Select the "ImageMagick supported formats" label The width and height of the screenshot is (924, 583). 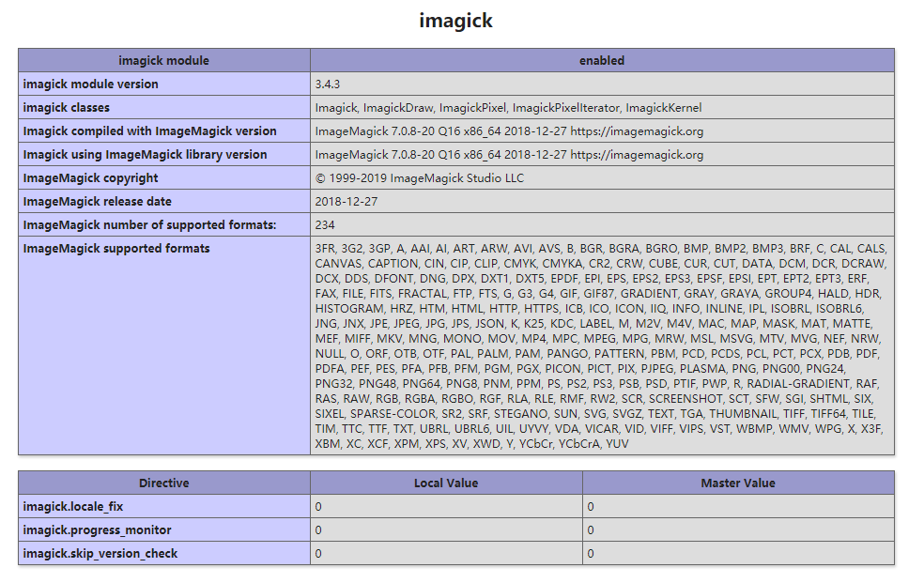coord(116,248)
